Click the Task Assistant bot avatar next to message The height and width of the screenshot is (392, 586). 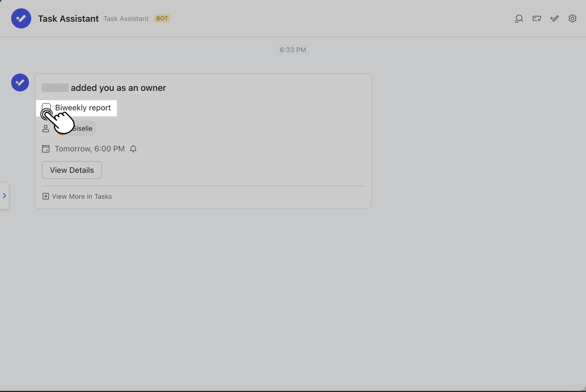coord(20,82)
